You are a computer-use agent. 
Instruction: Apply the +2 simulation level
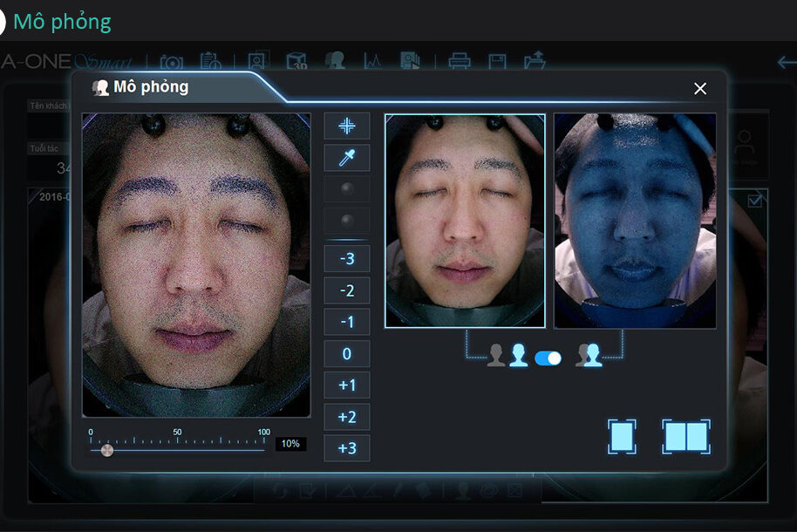347,417
